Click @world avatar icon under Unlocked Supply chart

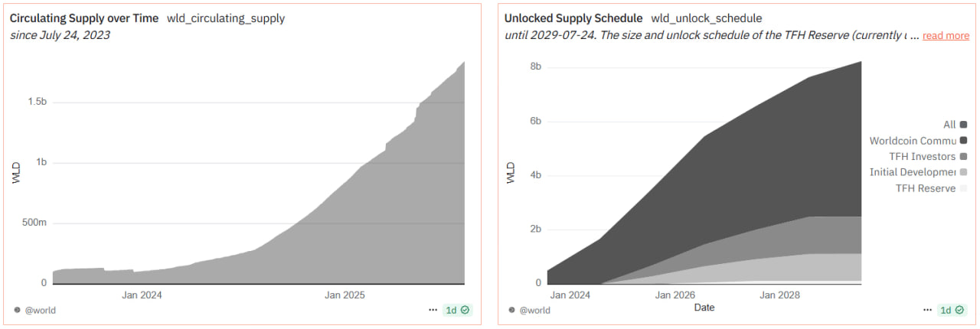(511, 310)
